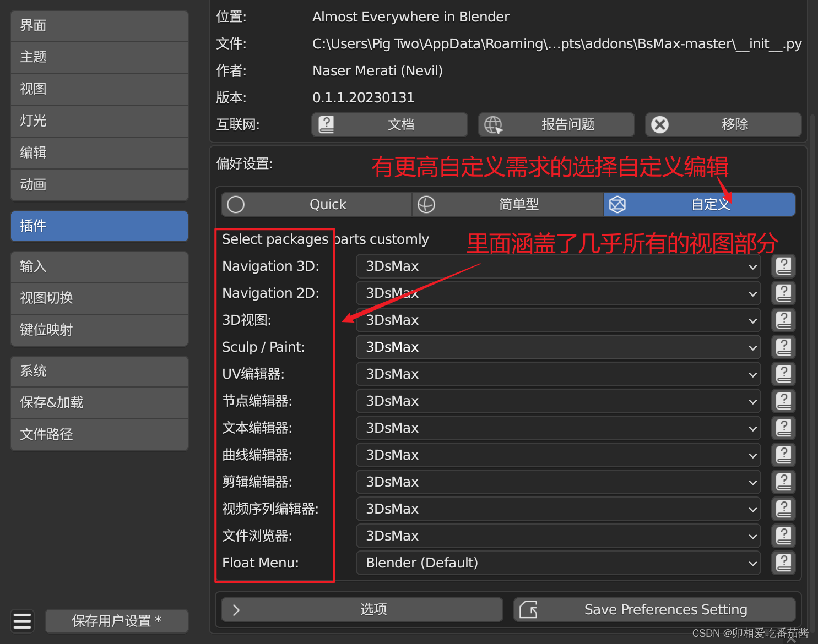
Task: Open help for Navigation 3D row
Action: [783, 266]
